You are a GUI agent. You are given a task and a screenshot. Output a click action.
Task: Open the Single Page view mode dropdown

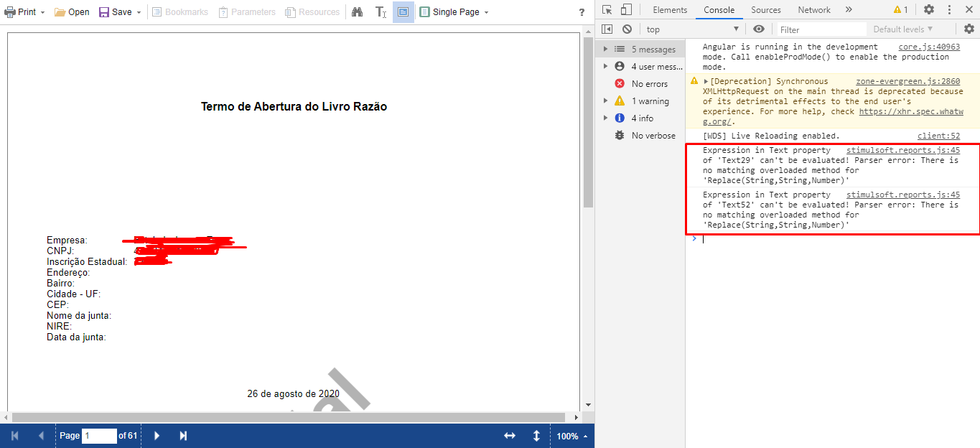coord(454,12)
